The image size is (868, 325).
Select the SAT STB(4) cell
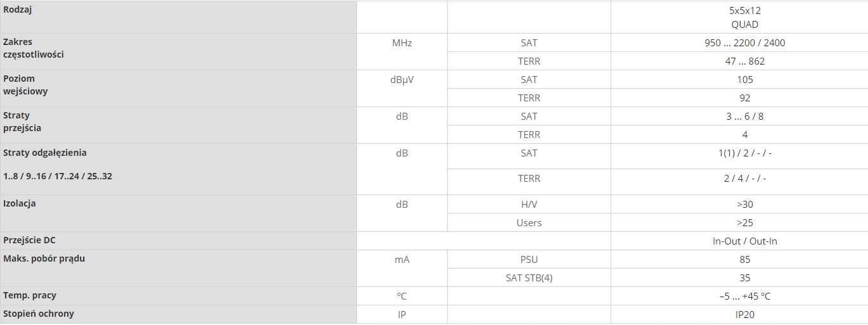coord(529,278)
